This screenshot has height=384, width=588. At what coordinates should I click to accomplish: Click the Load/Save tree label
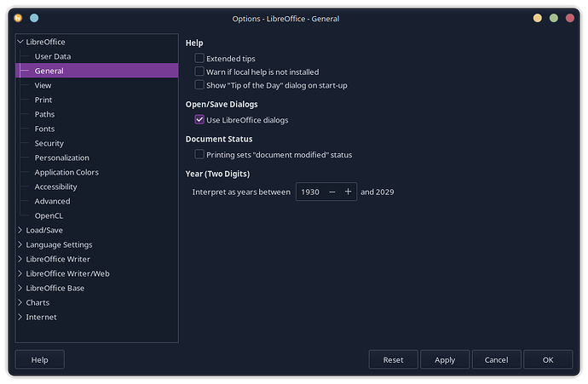44,230
